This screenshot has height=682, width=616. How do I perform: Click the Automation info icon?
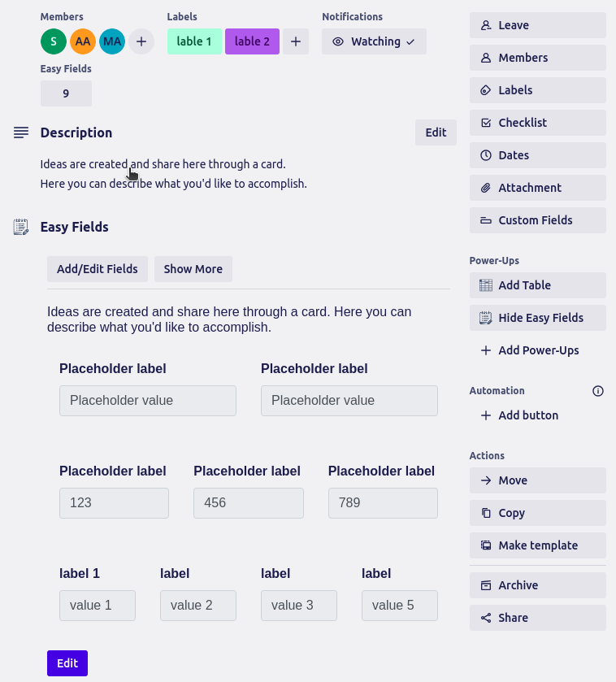598,391
